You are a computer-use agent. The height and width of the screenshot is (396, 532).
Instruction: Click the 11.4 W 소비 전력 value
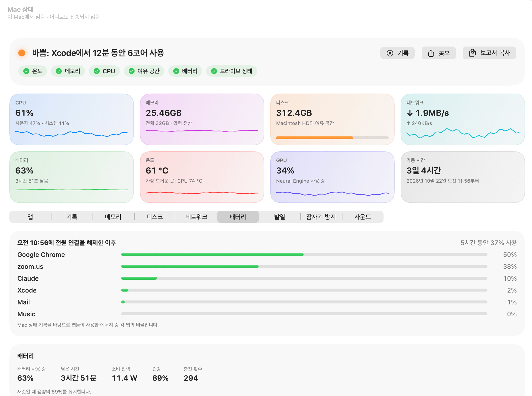coord(124,378)
